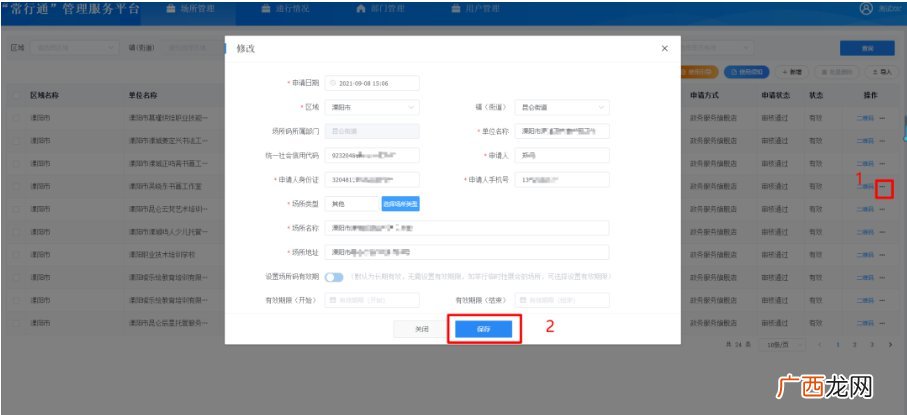Tick checkbox for 溧阳职业技术培训学校 row
Viewport: 907px width, 415px height.
point(16,255)
